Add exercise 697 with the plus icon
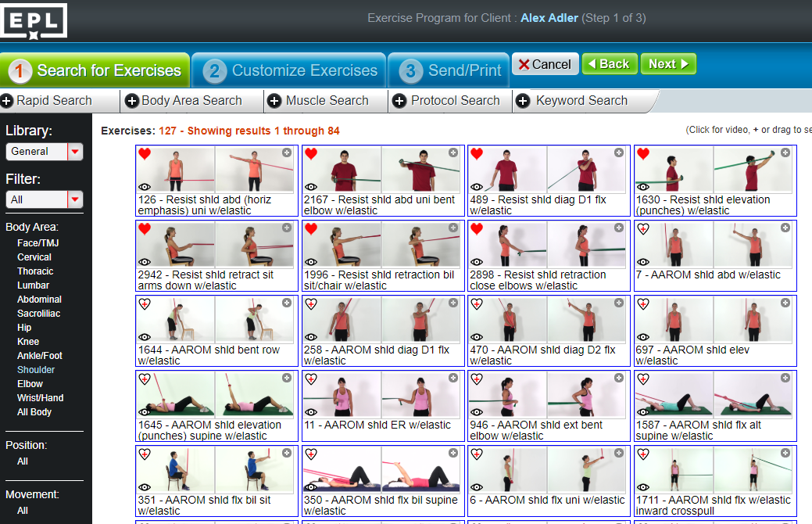 pos(785,303)
